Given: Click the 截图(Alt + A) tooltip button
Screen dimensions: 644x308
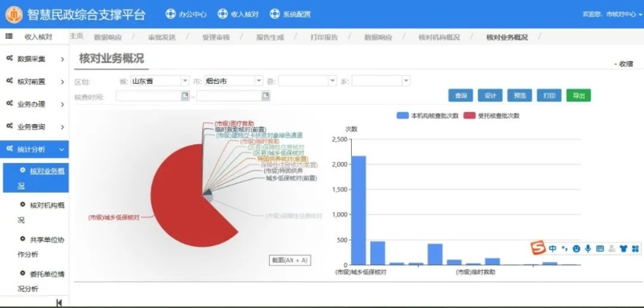Looking at the screenshot, I should pyautogui.click(x=290, y=260).
